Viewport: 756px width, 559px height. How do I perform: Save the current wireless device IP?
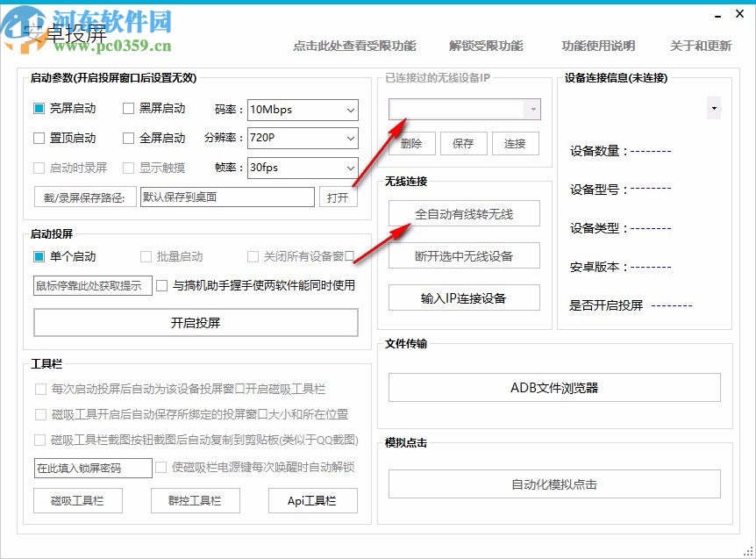point(463,143)
